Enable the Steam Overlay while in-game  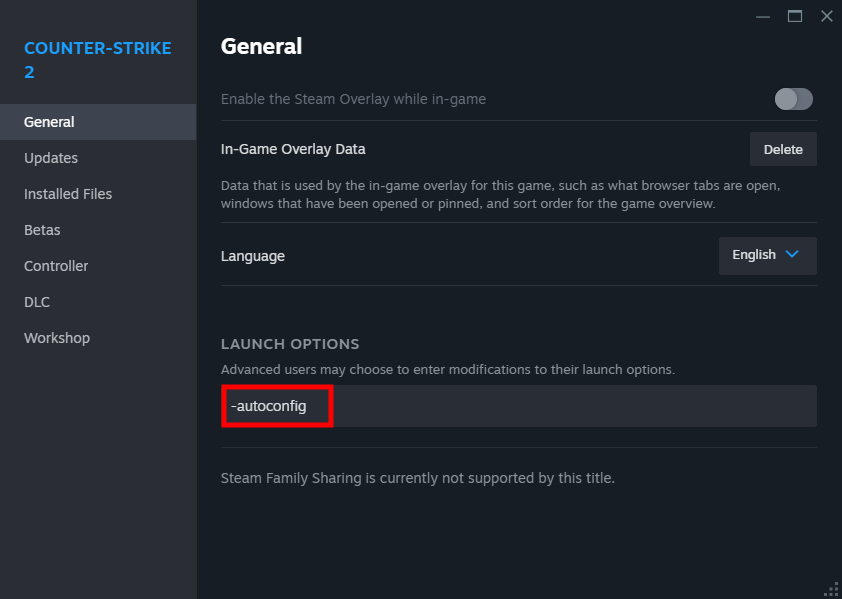(x=793, y=99)
